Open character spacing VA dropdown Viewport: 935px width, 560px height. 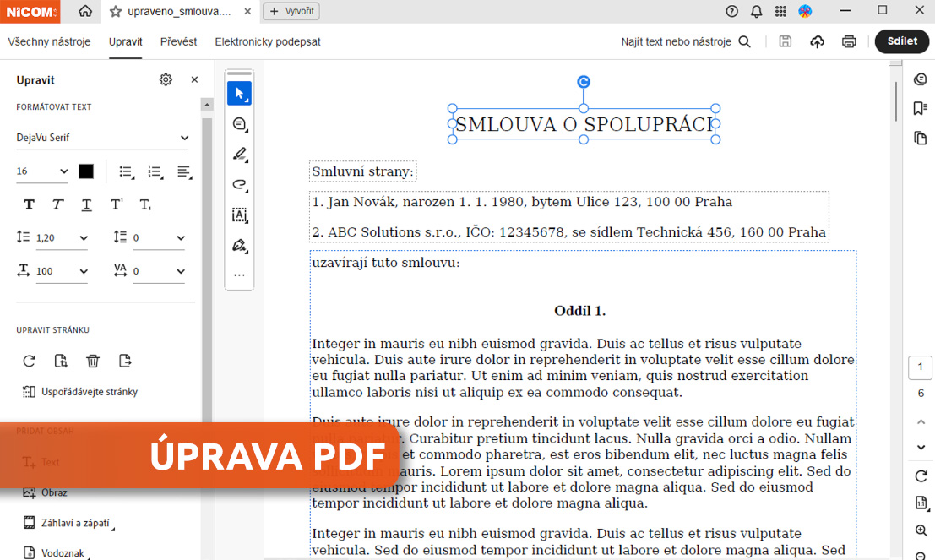158,271
